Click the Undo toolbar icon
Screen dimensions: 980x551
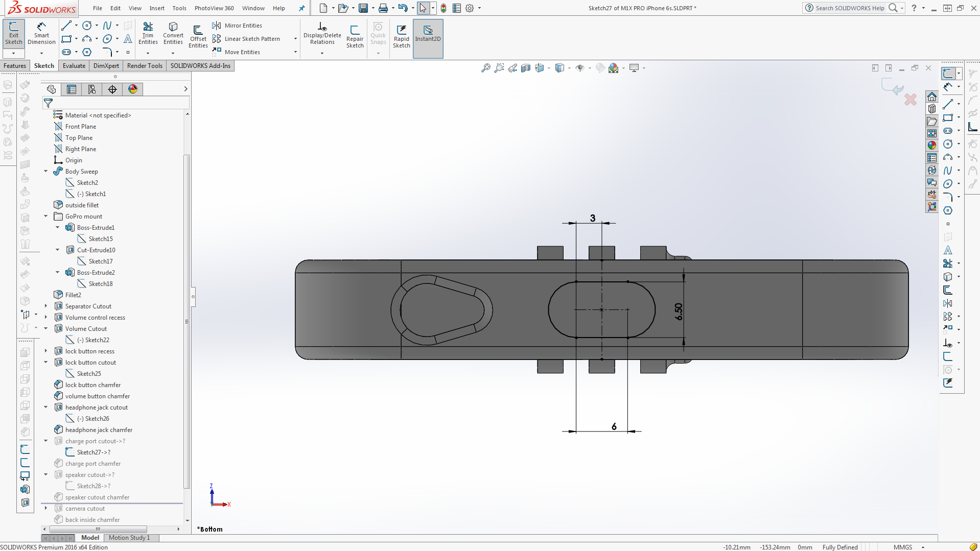click(x=403, y=8)
